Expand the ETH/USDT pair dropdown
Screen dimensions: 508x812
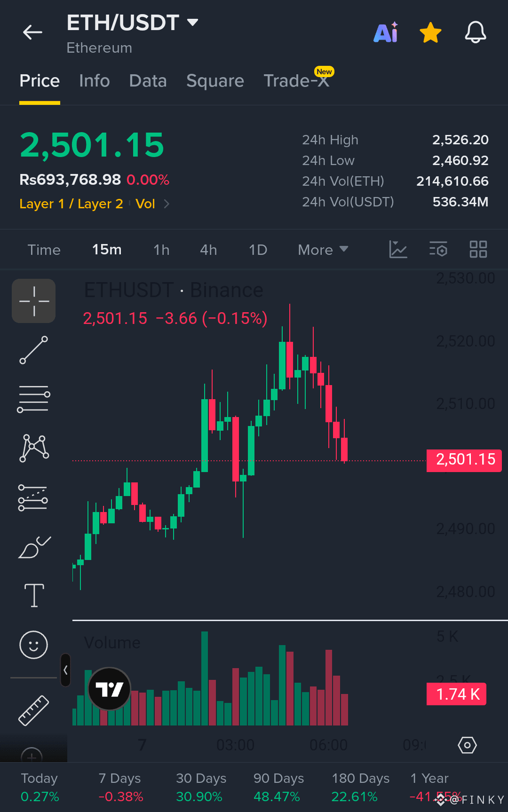pos(192,22)
